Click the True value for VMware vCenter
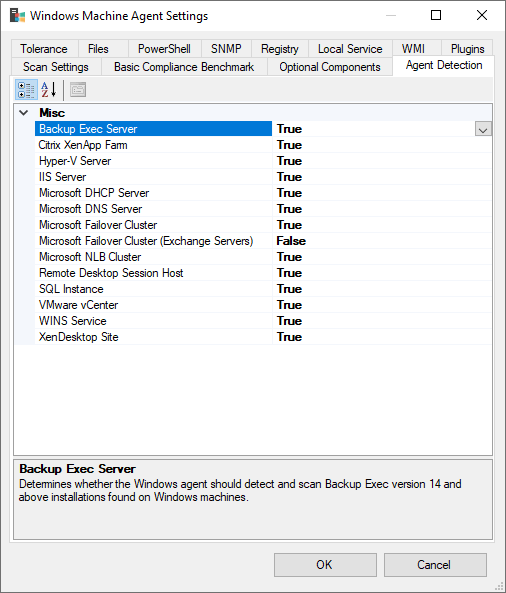The height and width of the screenshot is (593, 506). [289, 305]
